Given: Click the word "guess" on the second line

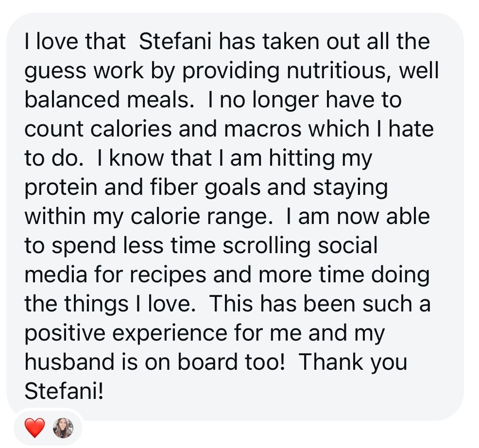Looking at the screenshot, I should point(55,72).
